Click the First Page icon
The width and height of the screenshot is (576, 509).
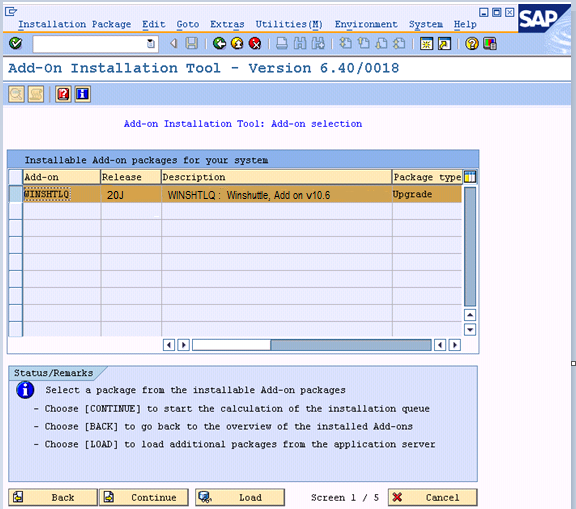tap(345, 44)
